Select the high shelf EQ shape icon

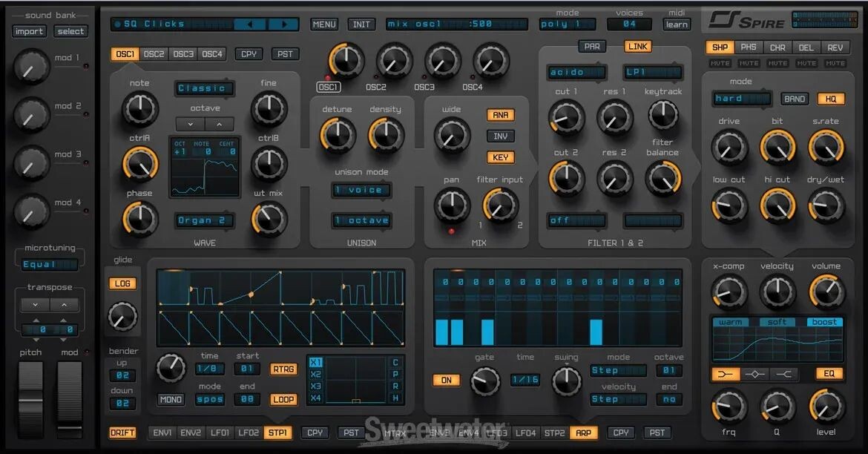pos(783,375)
